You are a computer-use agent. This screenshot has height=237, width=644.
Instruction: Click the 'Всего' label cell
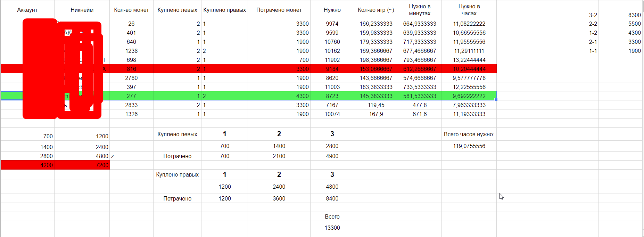tap(332, 216)
